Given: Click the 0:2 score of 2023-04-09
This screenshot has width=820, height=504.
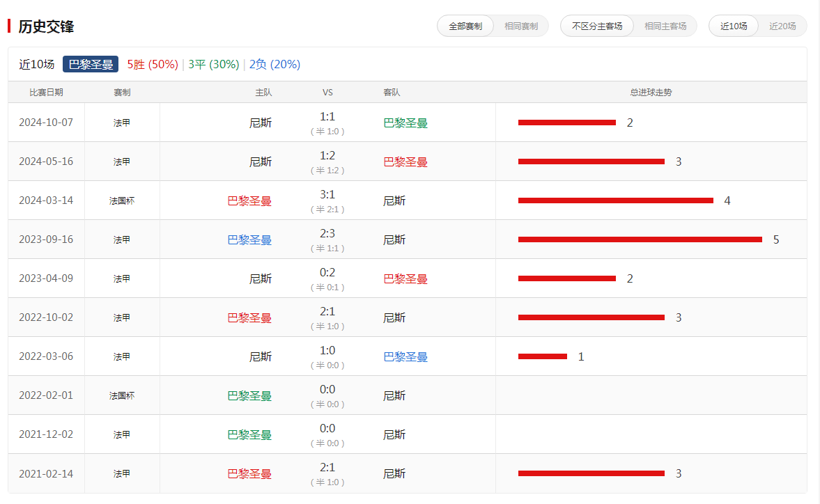Looking at the screenshot, I should [x=327, y=273].
